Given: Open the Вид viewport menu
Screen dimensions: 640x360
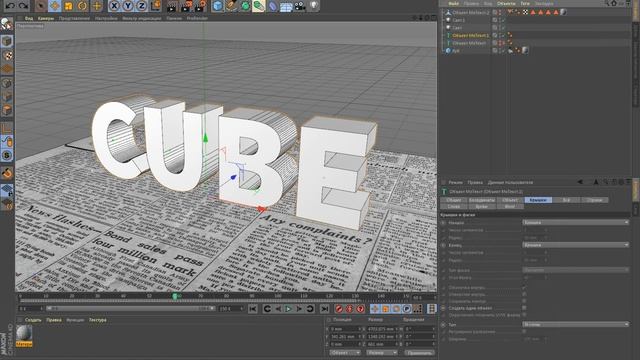Looking at the screenshot, I should (29, 18).
